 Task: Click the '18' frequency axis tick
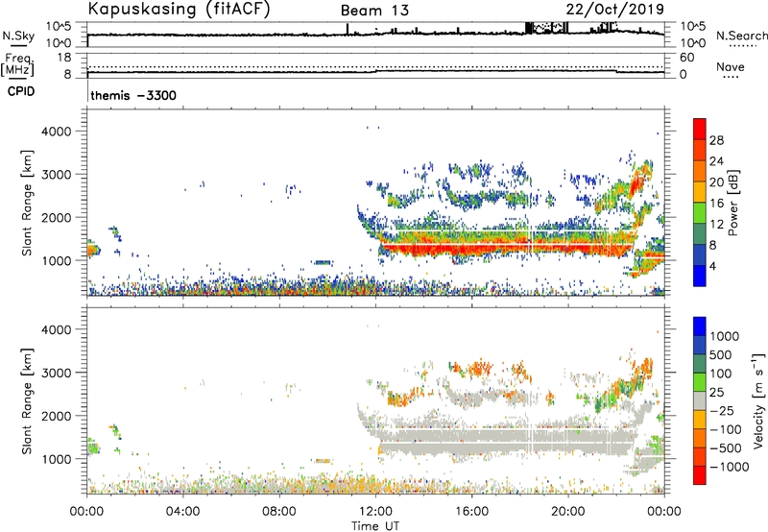64,58
